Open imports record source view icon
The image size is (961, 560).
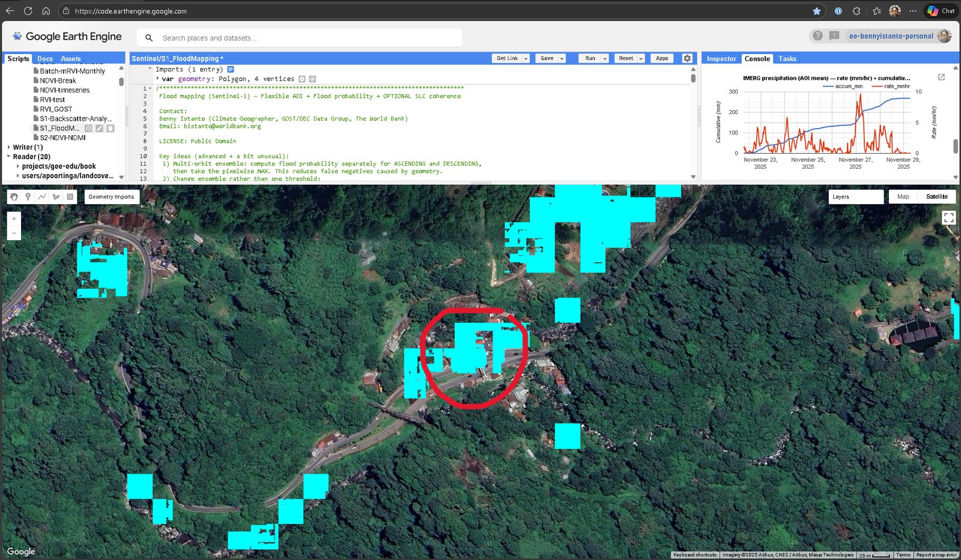pos(231,70)
